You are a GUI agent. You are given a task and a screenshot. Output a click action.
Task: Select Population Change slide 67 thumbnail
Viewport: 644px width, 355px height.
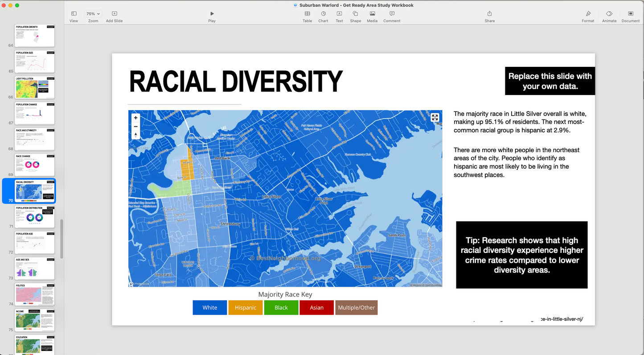click(35, 113)
